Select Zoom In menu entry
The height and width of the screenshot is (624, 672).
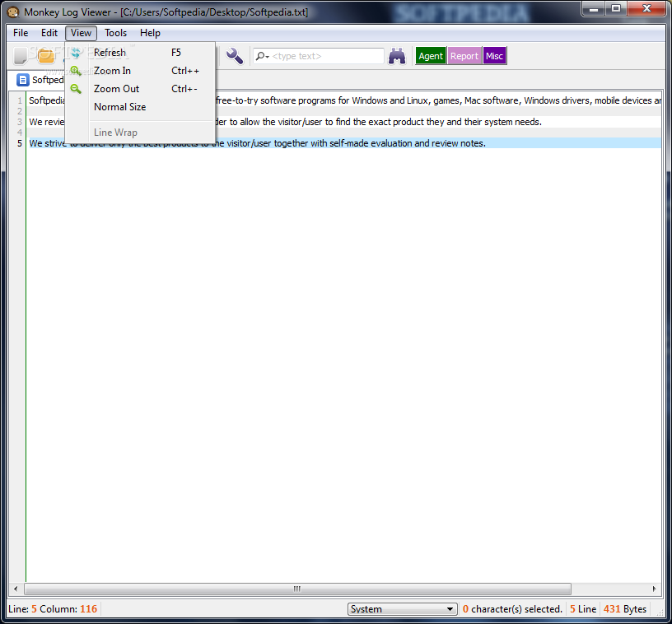140,71
